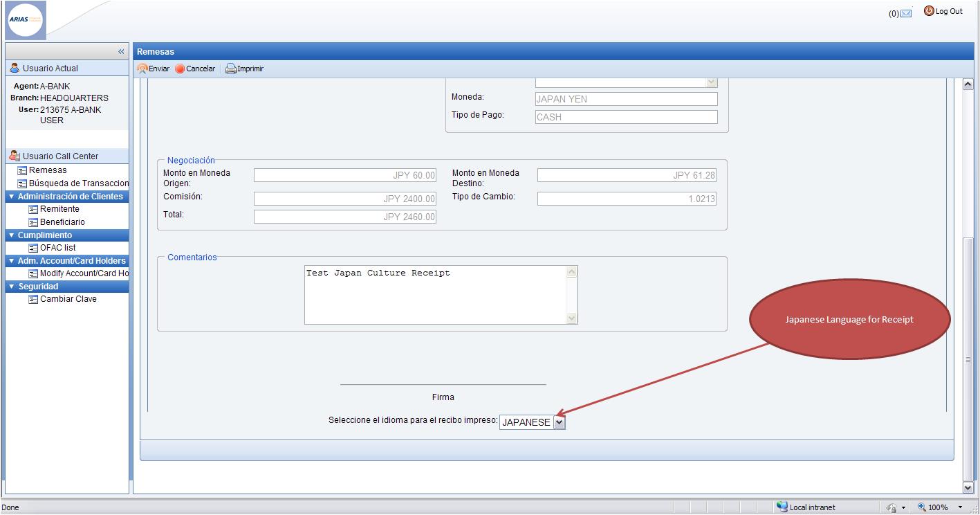980x515 pixels.
Task: Open Modify Account/Card Holders item
Action: (x=84, y=273)
